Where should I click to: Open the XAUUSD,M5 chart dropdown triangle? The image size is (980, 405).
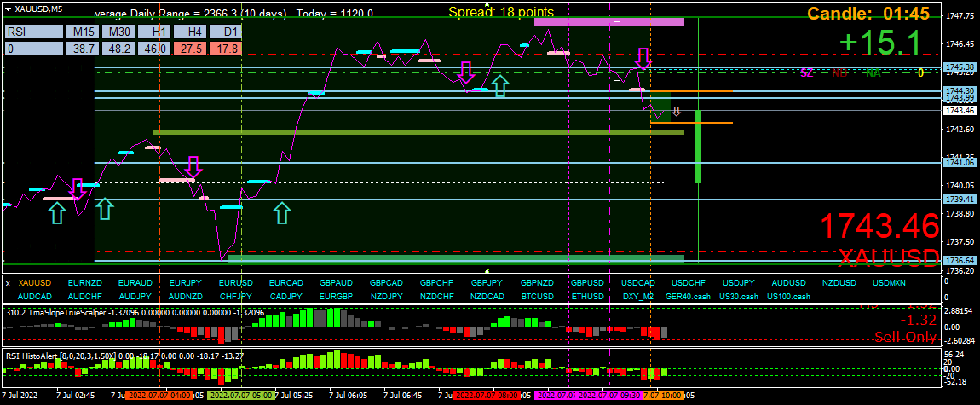(x=8, y=9)
